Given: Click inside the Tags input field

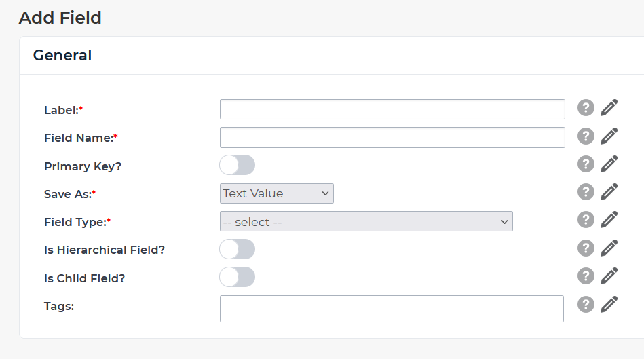Looking at the screenshot, I should 392,308.
